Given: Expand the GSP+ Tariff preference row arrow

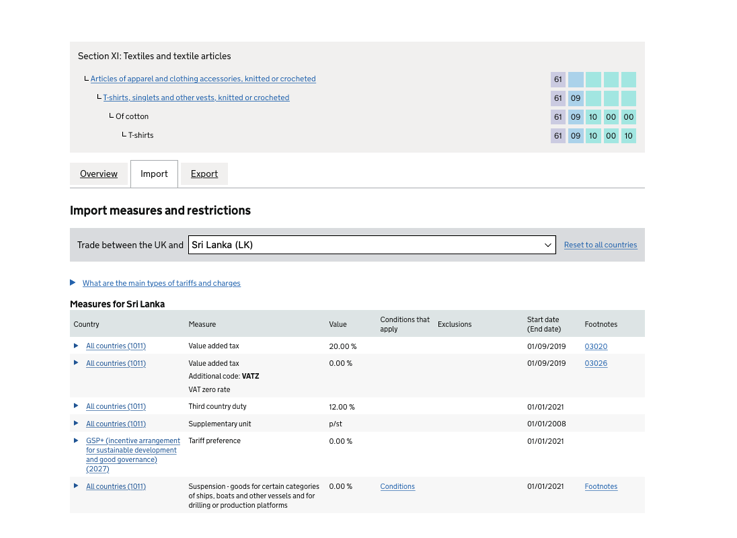Looking at the screenshot, I should point(76,441).
